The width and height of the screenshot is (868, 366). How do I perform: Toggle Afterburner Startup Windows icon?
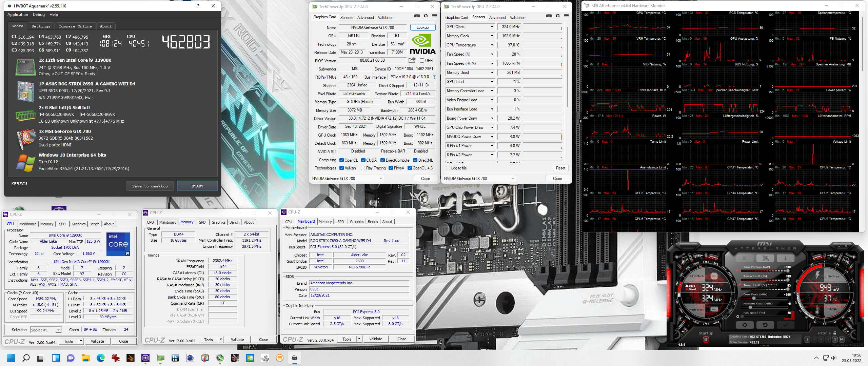pyautogui.click(x=706, y=340)
